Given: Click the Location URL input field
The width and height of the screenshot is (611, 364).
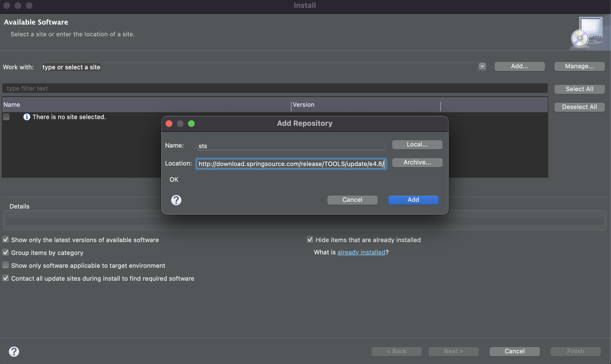Looking at the screenshot, I should tap(291, 164).
